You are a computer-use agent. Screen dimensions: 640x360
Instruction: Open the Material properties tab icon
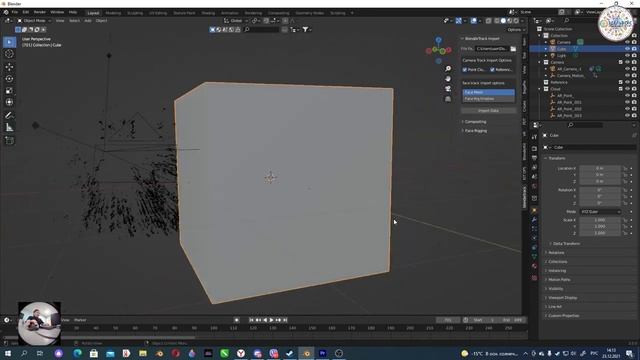coord(534,267)
